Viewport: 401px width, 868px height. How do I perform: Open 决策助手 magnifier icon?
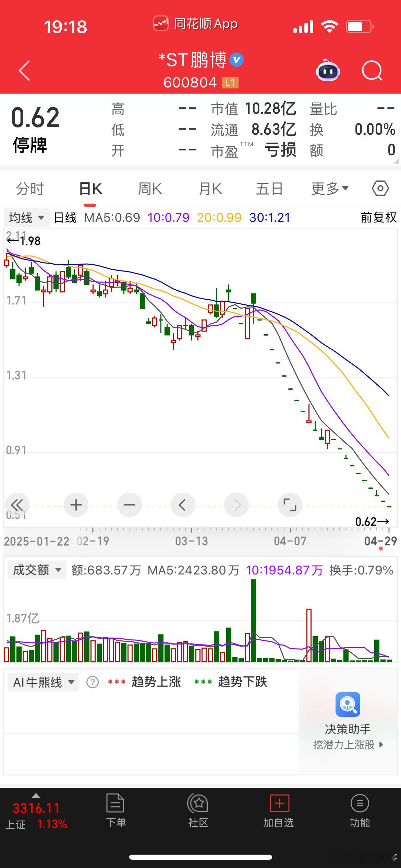point(348,704)
